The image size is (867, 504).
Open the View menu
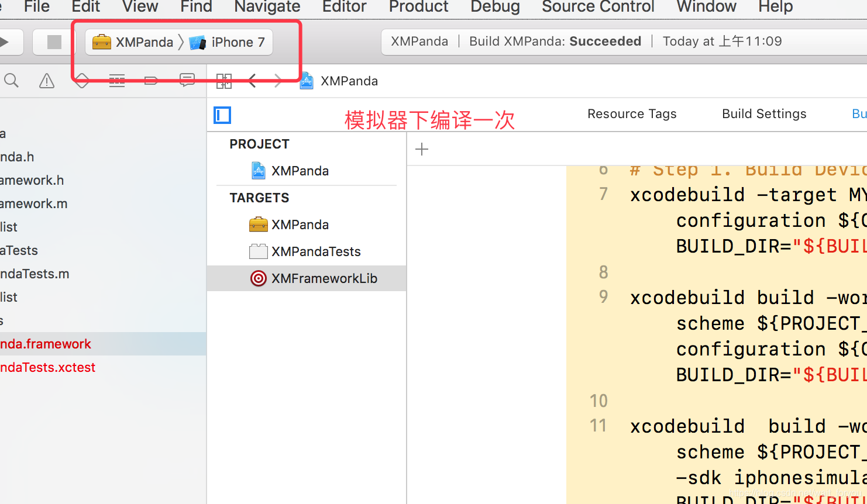[140, 6]
